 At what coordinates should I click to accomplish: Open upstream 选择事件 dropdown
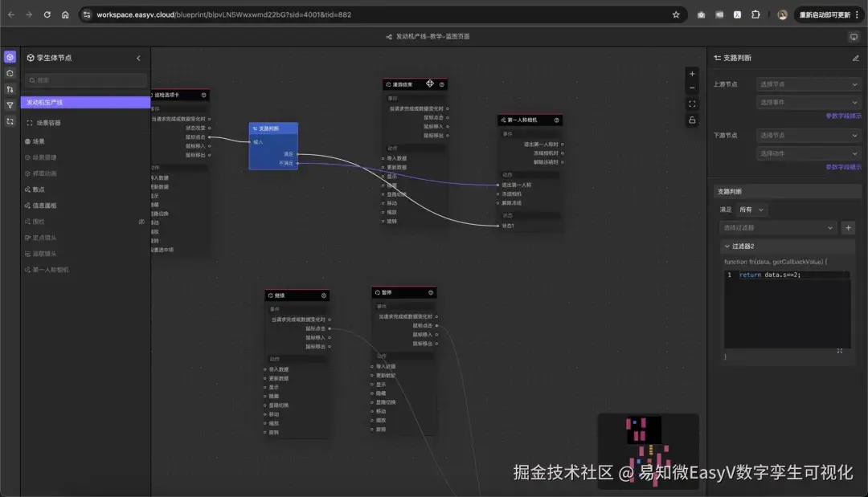[809, 102]
